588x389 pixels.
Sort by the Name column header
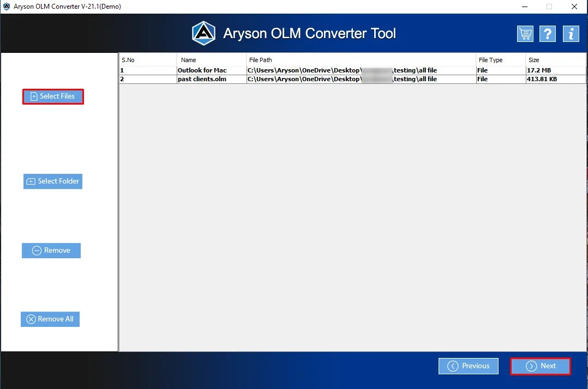(x=212, y=60)
